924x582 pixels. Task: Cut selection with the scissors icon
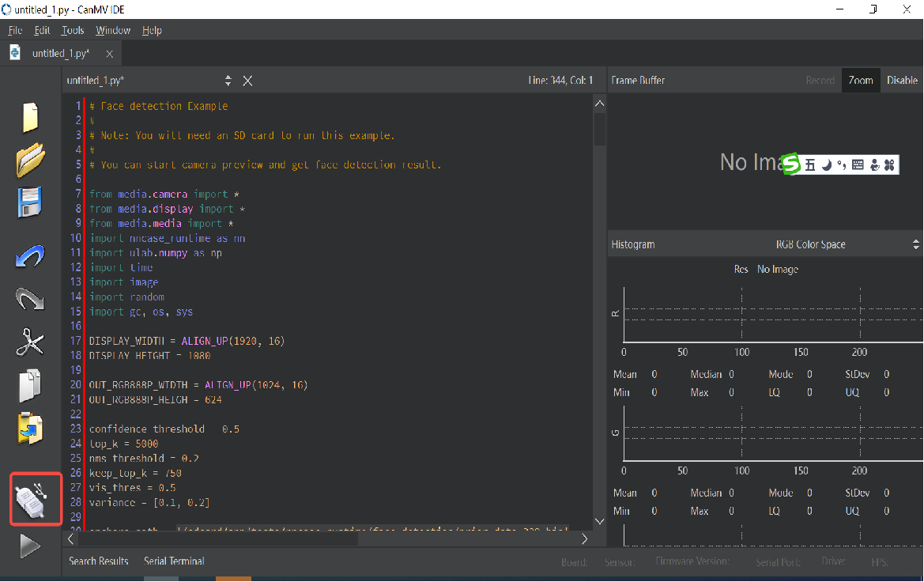point(29,342)
